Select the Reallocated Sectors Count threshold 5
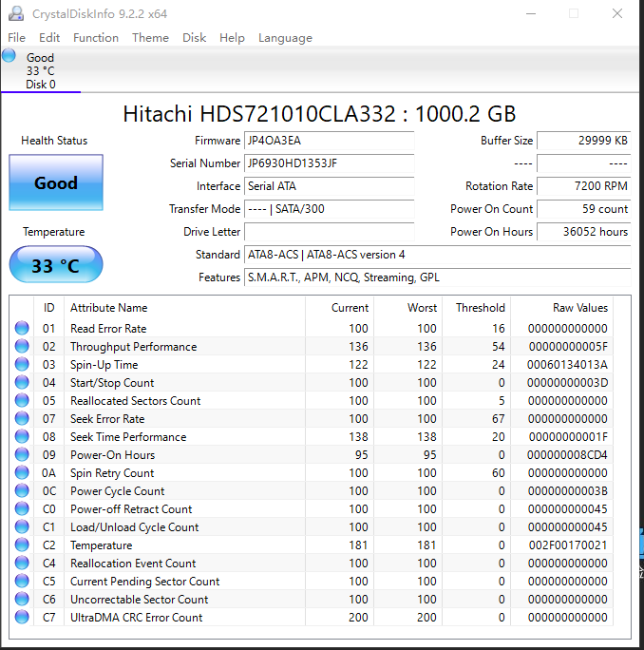The width and height of the screenshot is (644, 650). point(502,400)
